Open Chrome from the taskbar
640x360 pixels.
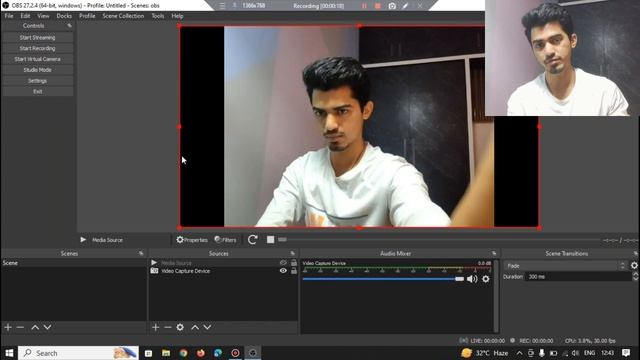pos(183,353)
